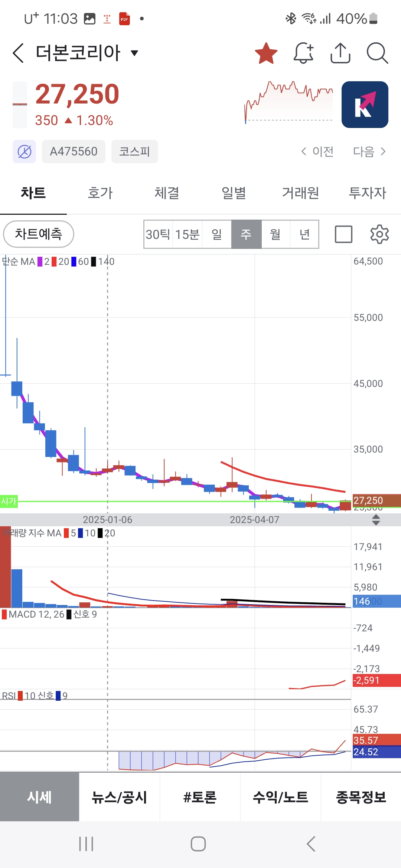Viewport: 401px width, 868px height.
Task: Tap the RSI 10 신호 9 indicator legend
Action: click(x=35, y=696)
